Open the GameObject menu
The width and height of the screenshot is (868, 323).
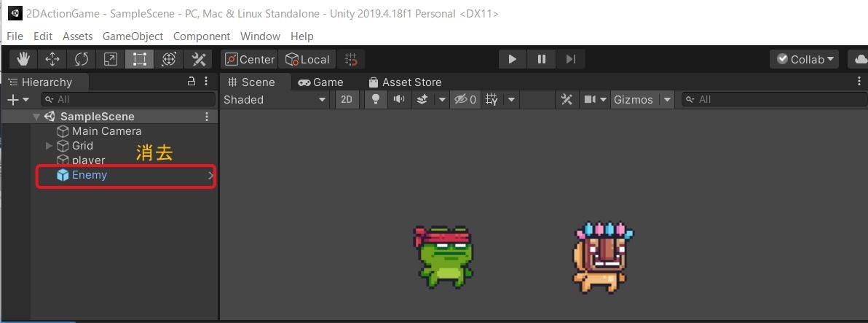pos(133,36)
